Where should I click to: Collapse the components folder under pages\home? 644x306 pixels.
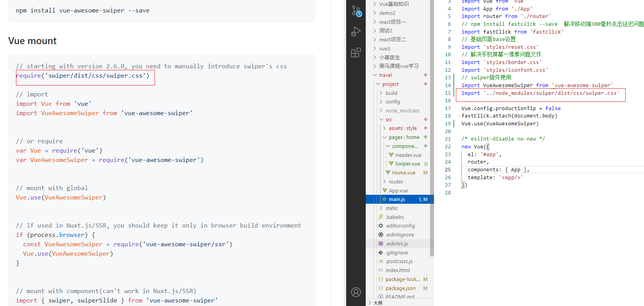[x=388, y=146]
